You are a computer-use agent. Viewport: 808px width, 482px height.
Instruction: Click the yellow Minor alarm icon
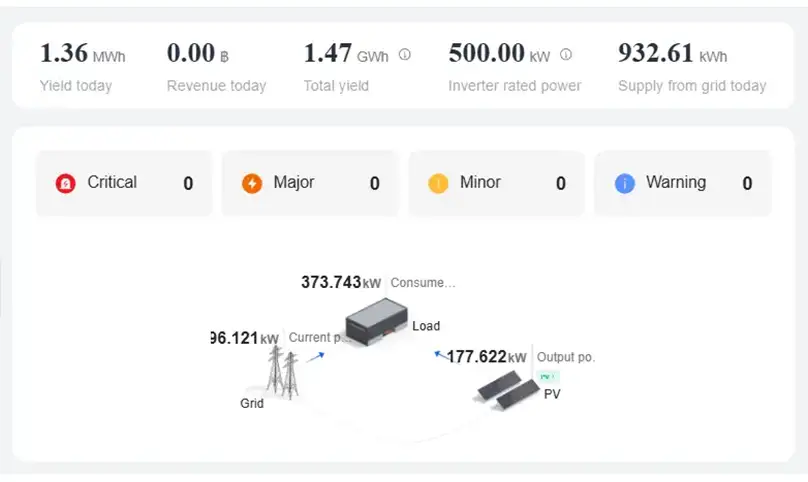point(438,183)
